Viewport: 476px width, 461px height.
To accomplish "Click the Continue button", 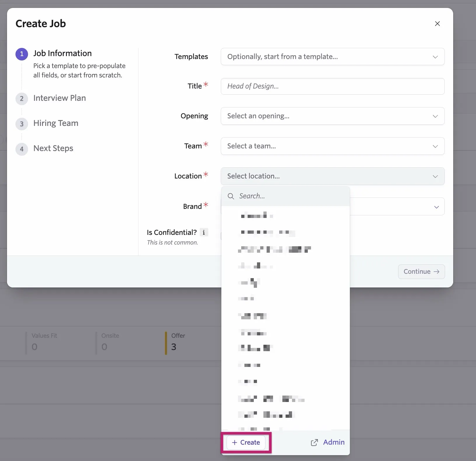I will coord(421,272).
